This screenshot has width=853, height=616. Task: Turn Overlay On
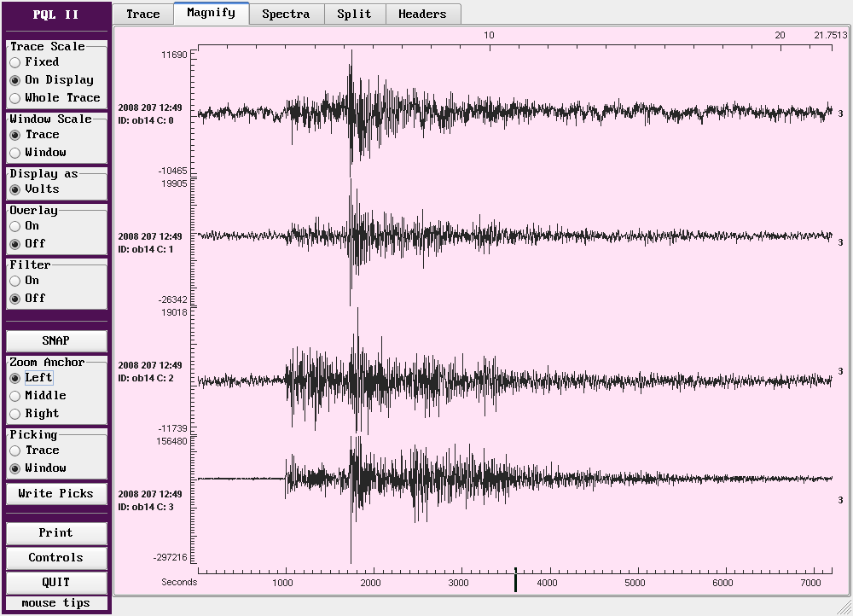(x=15, y=226)
